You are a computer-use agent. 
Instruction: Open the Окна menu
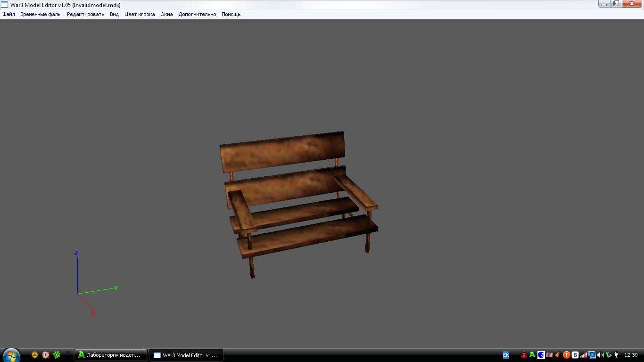[166, 14]
